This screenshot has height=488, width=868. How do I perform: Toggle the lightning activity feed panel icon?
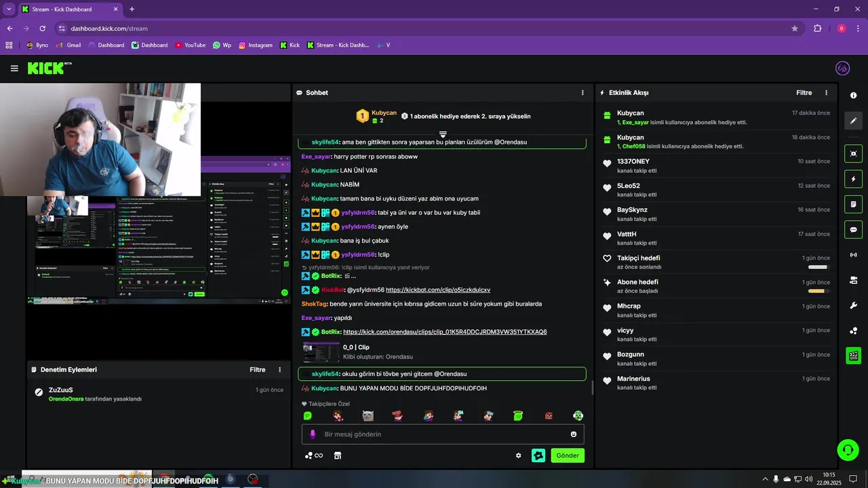(x=854, y=179)
